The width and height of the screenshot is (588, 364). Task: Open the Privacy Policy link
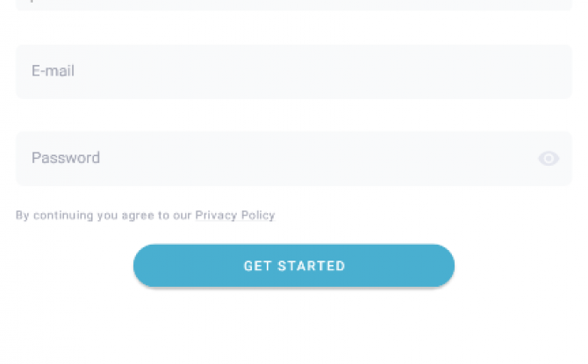pyautogui.click(x=235, y=215)
